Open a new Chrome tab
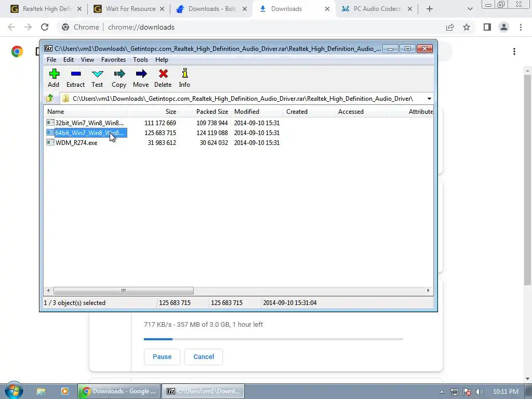 (430, 9)
